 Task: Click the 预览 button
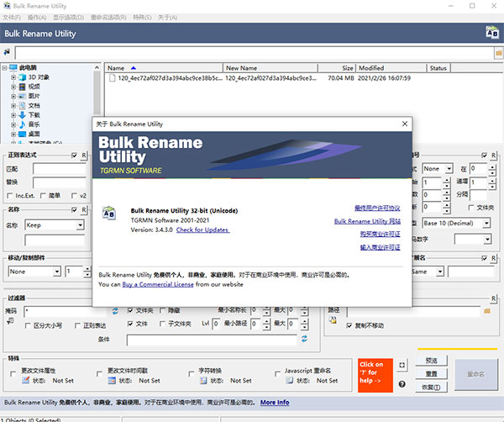point(432,361)
